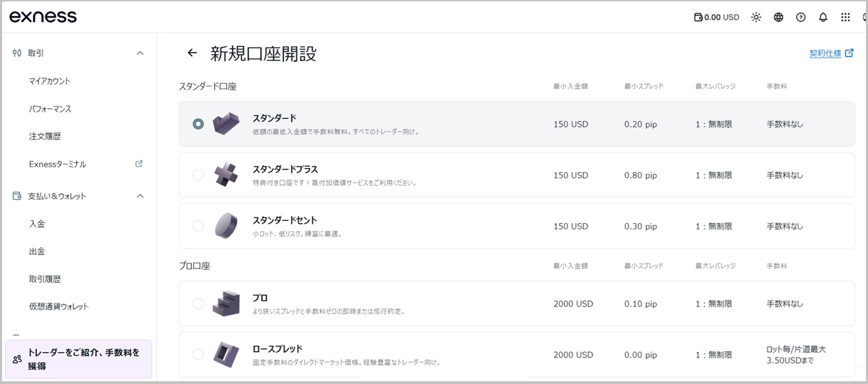Click the スタンダードセント coin icon
868x384 pixels.
[226, 225]
